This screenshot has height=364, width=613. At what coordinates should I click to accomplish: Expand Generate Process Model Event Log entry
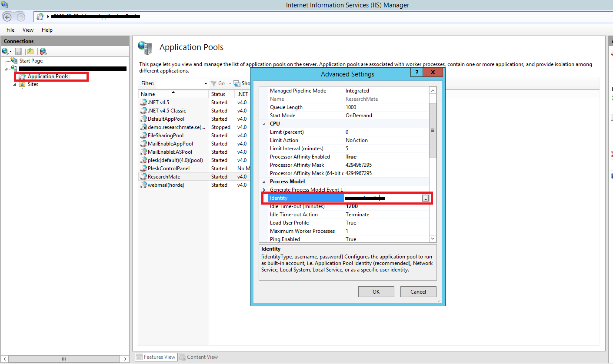tap(264, 190)
